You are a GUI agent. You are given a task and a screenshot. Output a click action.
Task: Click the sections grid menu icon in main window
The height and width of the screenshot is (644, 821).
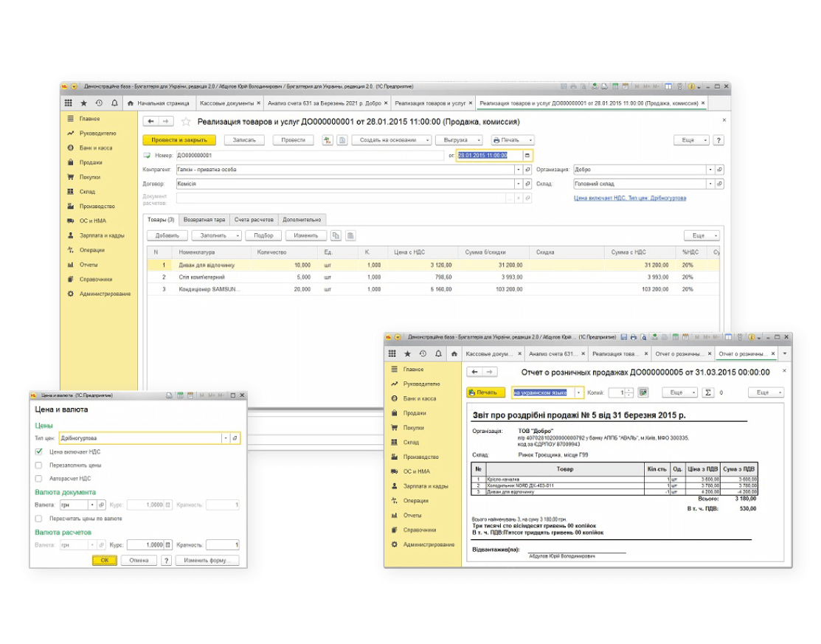69,103
